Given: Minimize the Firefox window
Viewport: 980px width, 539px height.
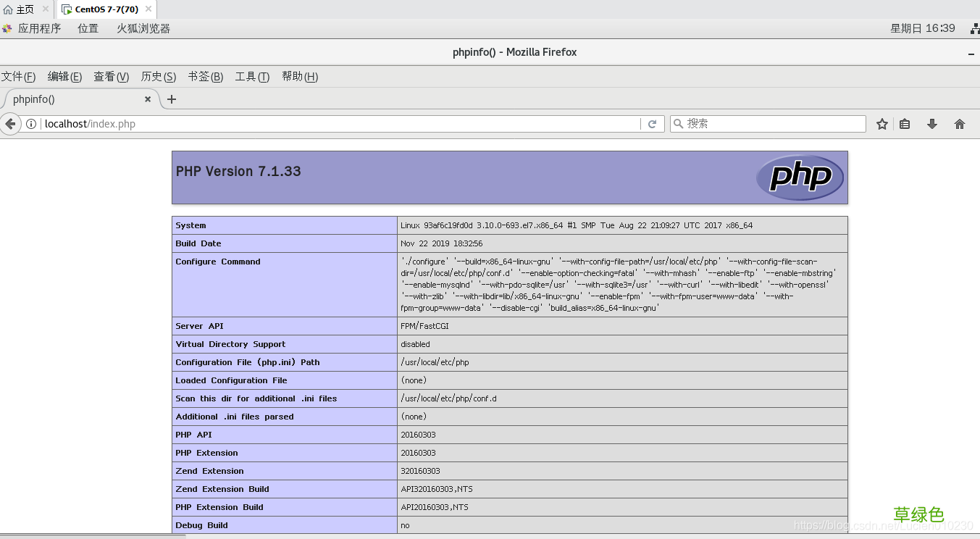Looking at the screenshot, I should tap(971, 53).
